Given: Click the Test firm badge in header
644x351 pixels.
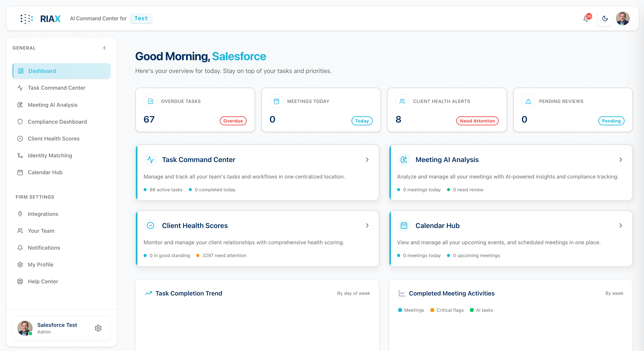Looking at the screenshot, I should tap(141, 18).
